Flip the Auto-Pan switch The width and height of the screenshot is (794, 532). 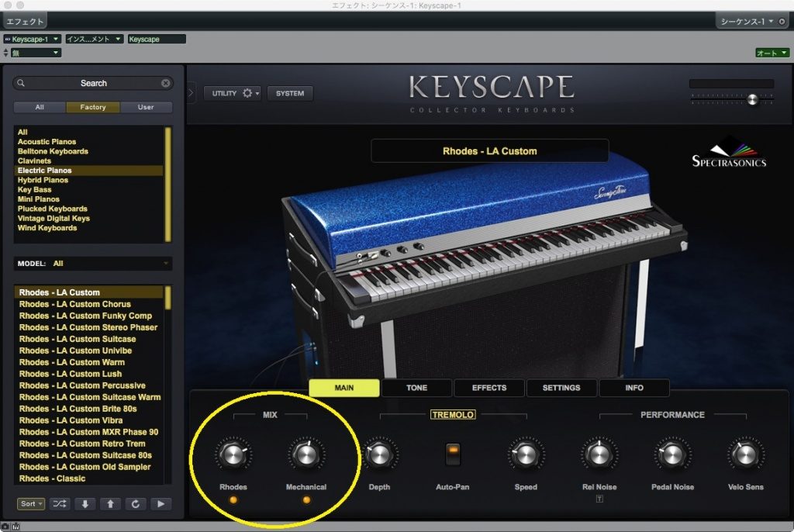453,454
